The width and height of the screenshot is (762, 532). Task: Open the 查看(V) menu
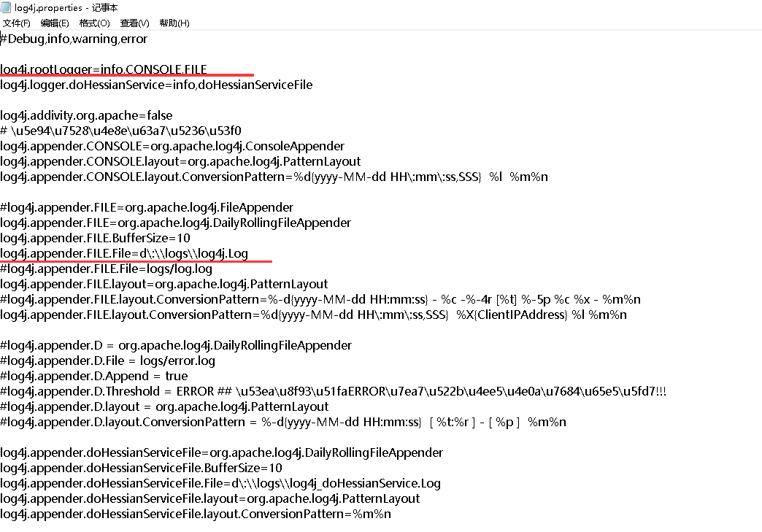click(x=134, y=23)
